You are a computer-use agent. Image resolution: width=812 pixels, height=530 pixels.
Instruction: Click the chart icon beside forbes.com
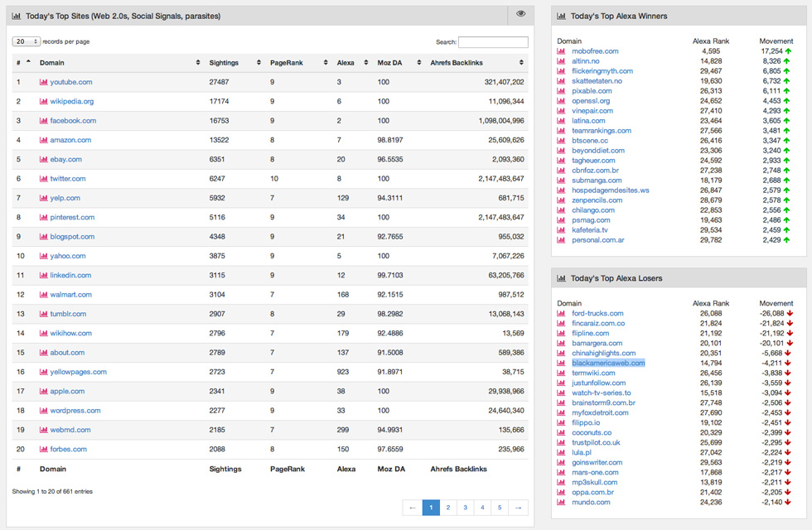click(43, 449)
